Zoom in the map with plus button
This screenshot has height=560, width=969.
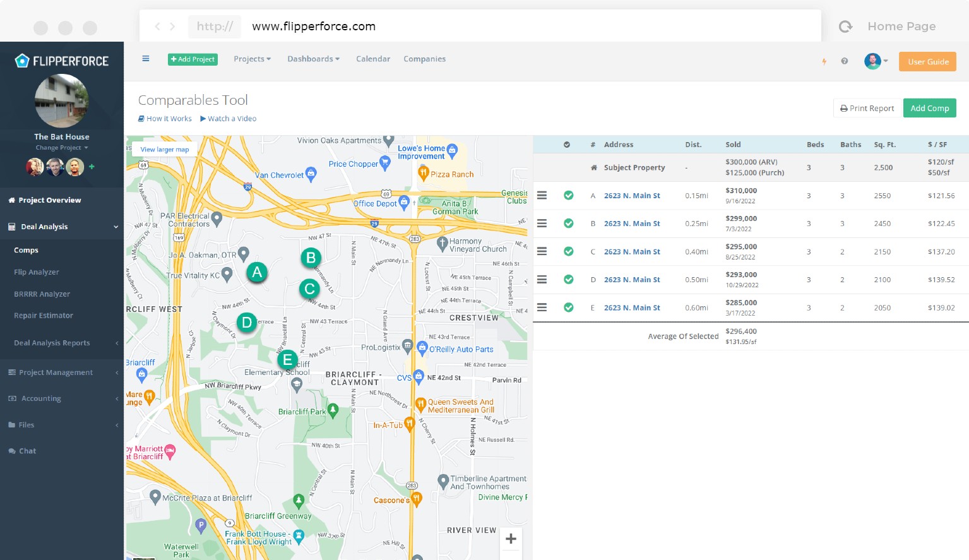click(511, 539)
